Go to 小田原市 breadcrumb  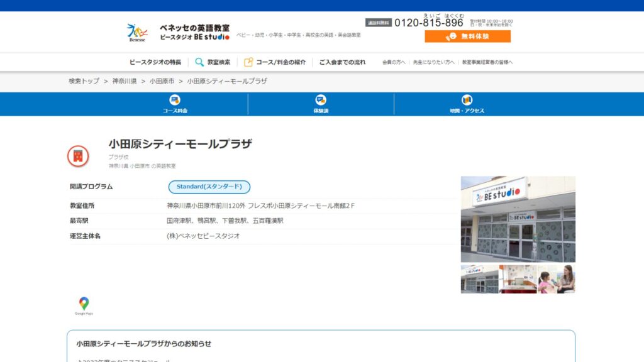tap(162, 81)
